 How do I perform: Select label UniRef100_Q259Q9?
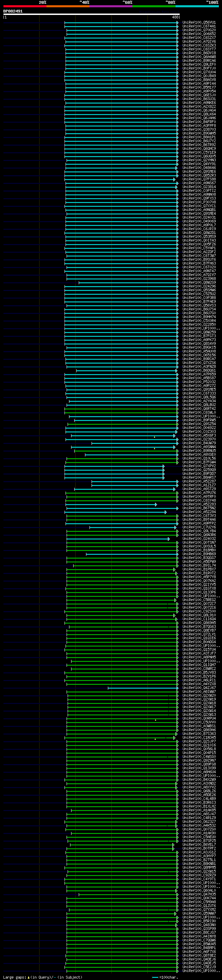[x=199, y=470]
